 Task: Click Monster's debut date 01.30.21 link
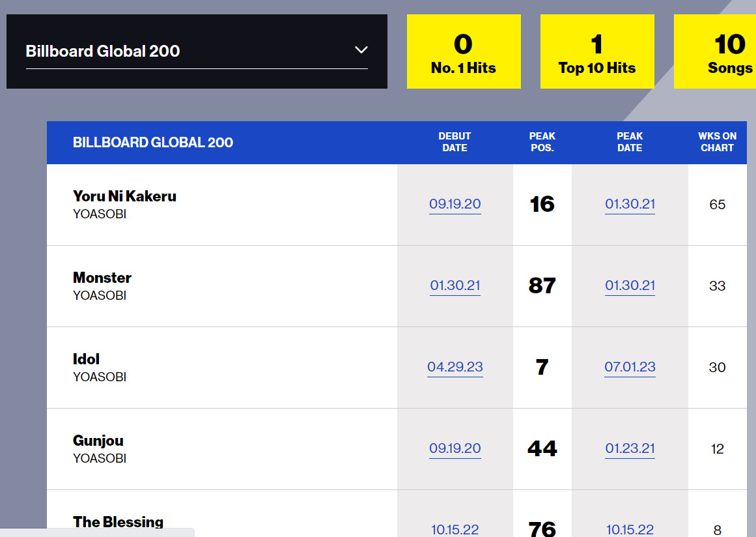click(x=455, y=285)
